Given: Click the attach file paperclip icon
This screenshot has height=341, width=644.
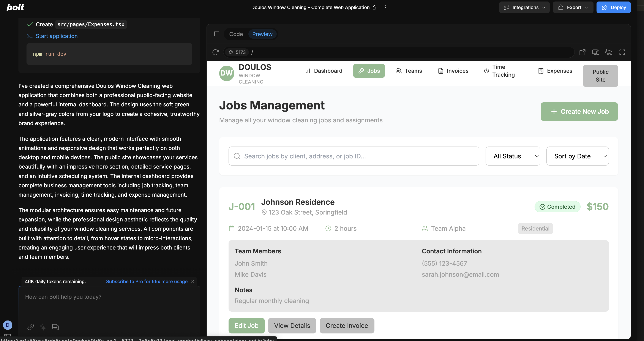Looking at the screenshot, I should point(30,327).
